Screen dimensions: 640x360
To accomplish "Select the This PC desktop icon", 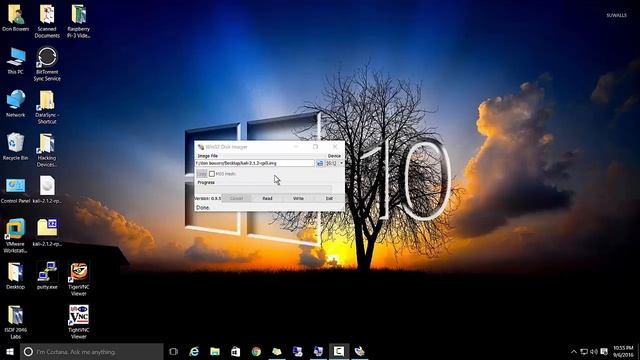I will click(x=16, y=61).
